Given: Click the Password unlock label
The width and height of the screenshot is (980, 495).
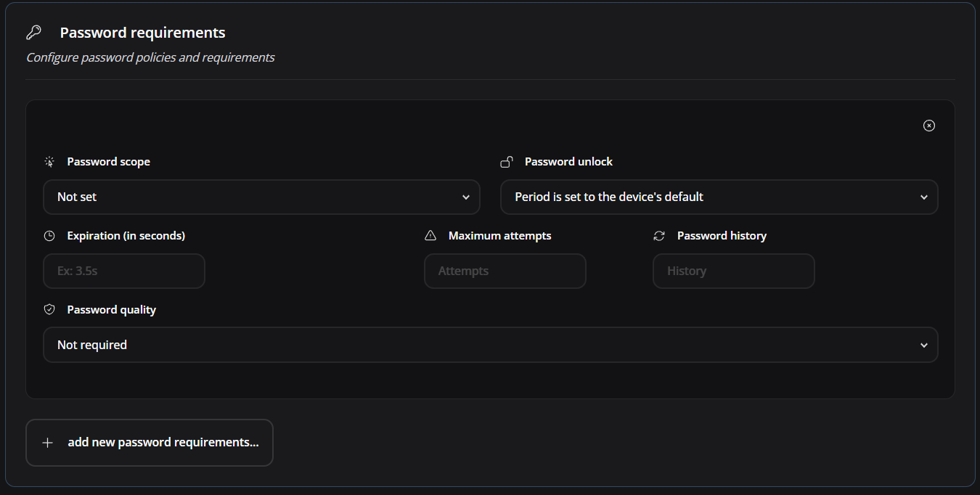Looking at the screenshot, I should (569, 162).
